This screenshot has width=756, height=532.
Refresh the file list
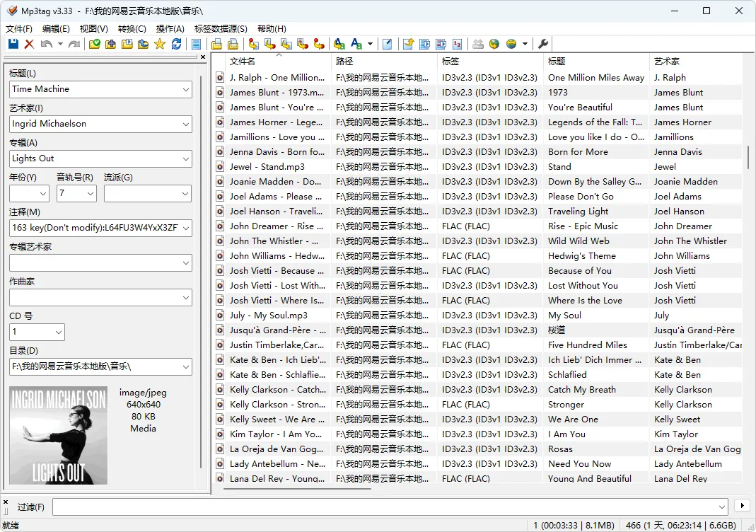pos(177,45)
